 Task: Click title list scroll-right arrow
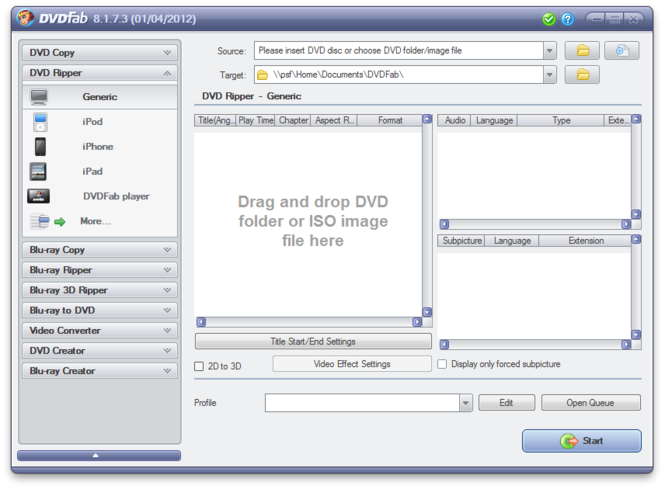pyautogui.click(x=417, y=322)
